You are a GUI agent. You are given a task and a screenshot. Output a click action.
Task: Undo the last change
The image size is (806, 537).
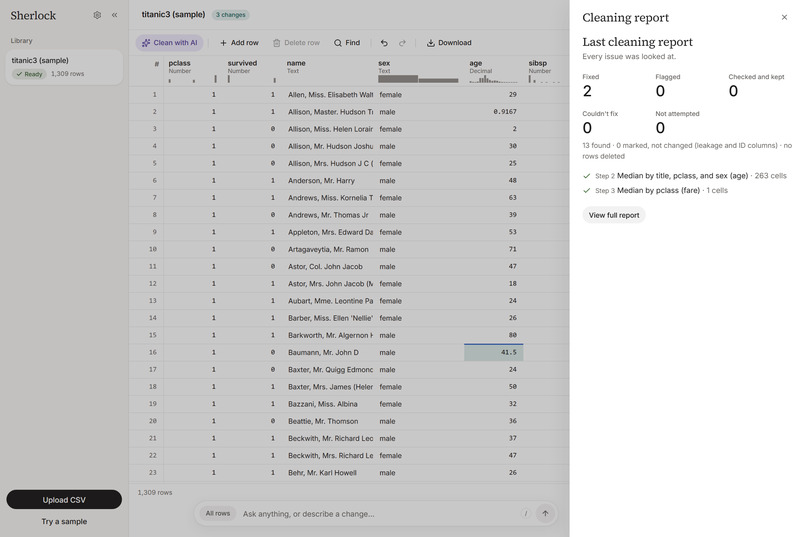(x=384, y=43)
